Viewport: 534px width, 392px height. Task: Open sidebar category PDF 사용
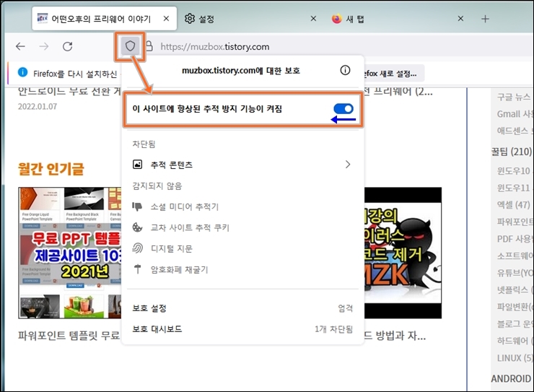515,239
